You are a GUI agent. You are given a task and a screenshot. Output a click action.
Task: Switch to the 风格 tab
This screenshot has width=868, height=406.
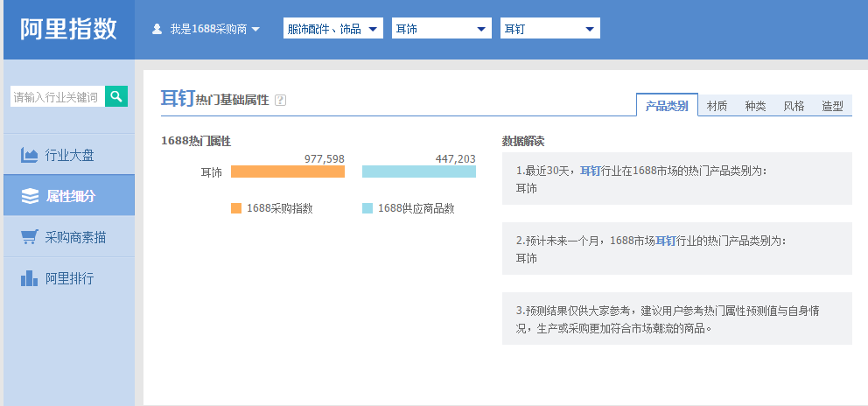(x=794, y=106)
